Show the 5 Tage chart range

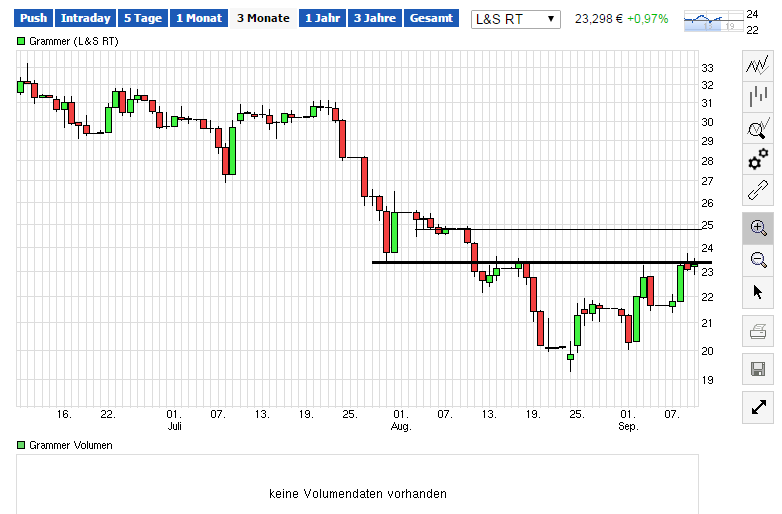tap(143, 18)
